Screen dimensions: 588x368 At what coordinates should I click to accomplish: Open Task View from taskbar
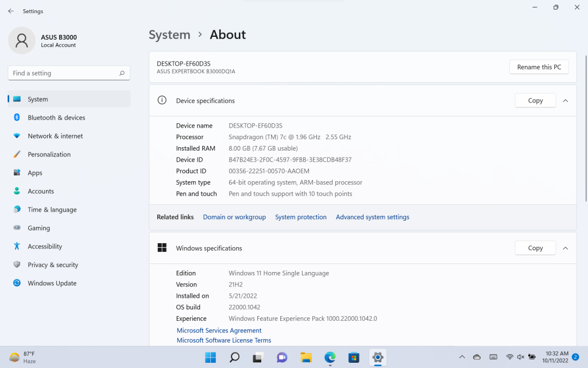[257, 358]
